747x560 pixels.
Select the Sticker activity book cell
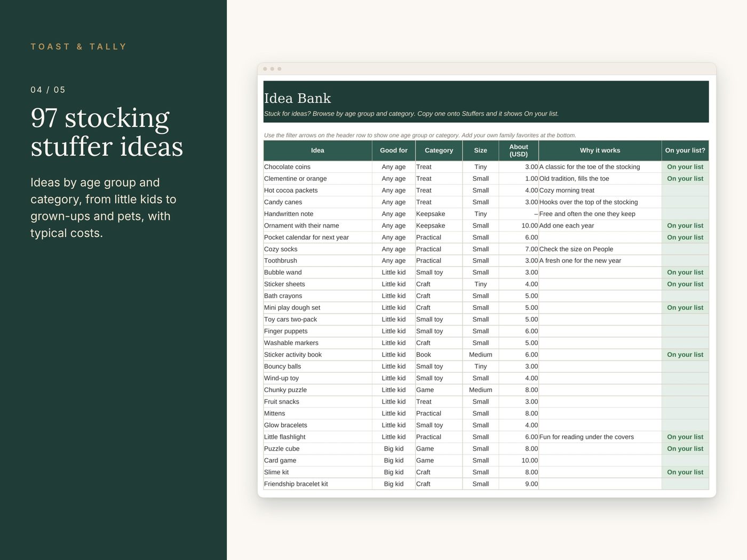[317, 355]
